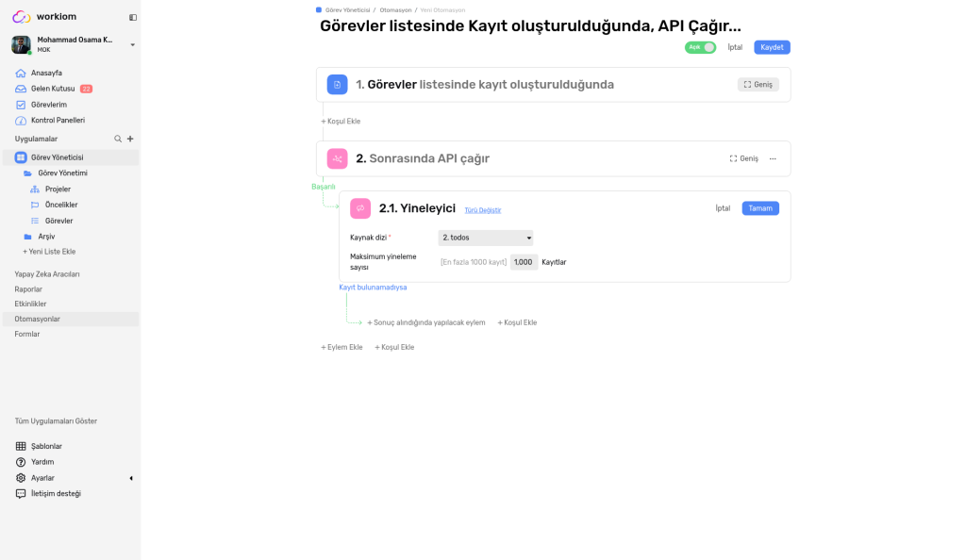Click the workiom logo icon

(x=21, y=17)
